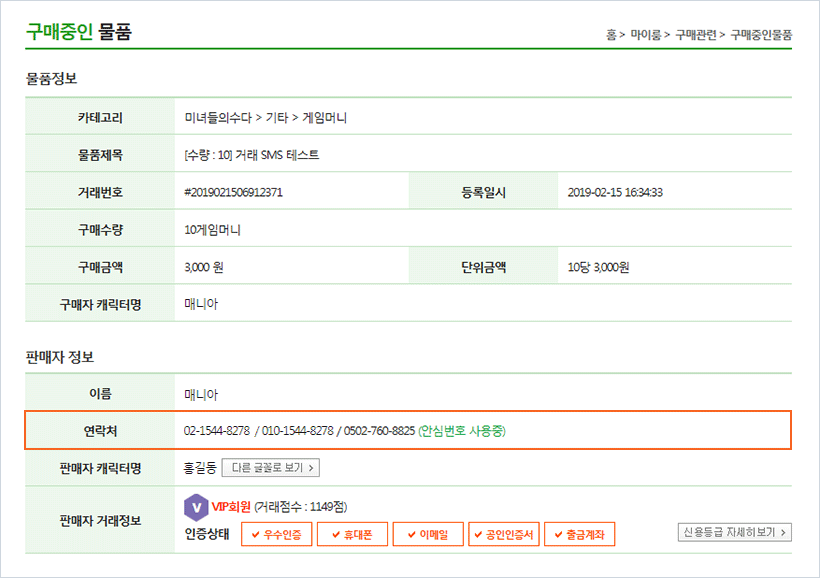Click the green 안심번호 사용중 text
This screenshot has width=820, height=578.
point(462,431)
